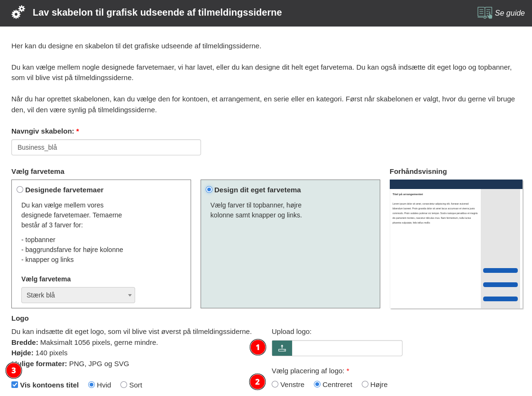Select Designede farvetemaer radio option
The height and width of the screenshot is (396, 532).
click(20, 189)
